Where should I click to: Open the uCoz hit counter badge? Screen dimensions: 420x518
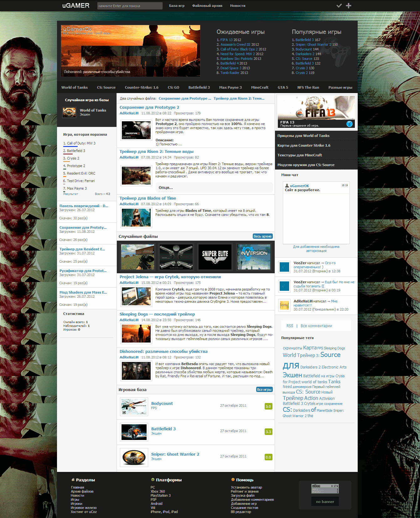pyautogui.click(x=325, y=489)
